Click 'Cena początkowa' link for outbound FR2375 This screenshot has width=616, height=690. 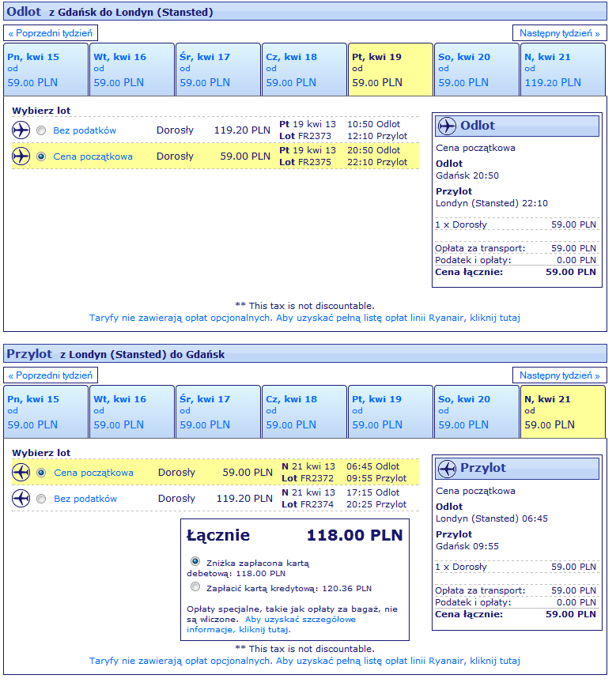click(x=93, y=156)
